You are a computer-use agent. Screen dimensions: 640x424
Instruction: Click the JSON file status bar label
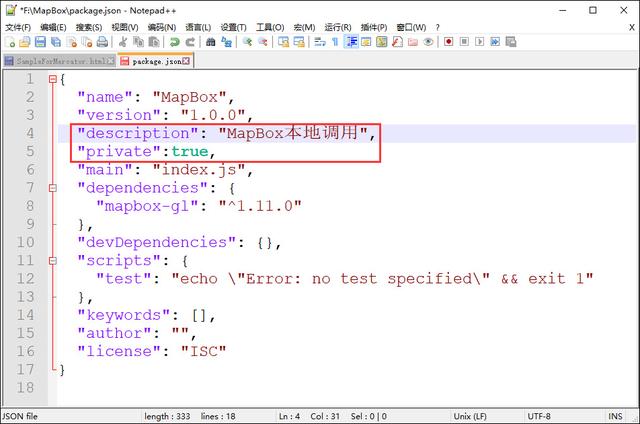click(20, 416)
